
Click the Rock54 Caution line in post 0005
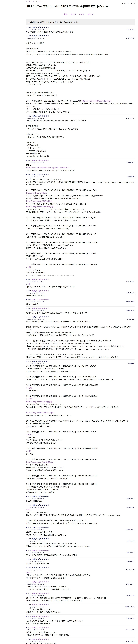pyautogui.click(x=50, y=276)
